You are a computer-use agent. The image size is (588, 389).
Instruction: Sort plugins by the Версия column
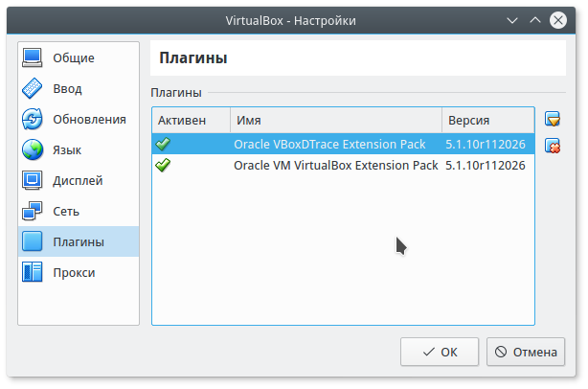pos(486,121)
